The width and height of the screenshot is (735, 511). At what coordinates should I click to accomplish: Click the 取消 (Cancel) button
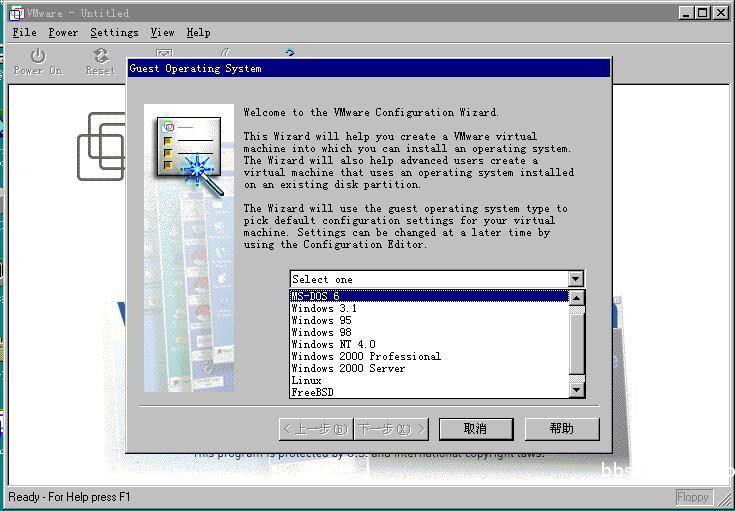(x=476, y=428)
